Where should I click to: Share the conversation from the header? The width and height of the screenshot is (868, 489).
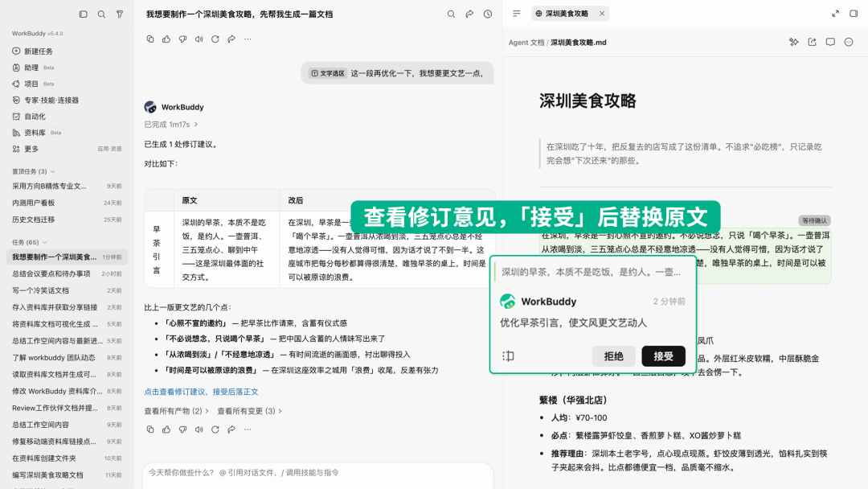click(x=469, y=14)
